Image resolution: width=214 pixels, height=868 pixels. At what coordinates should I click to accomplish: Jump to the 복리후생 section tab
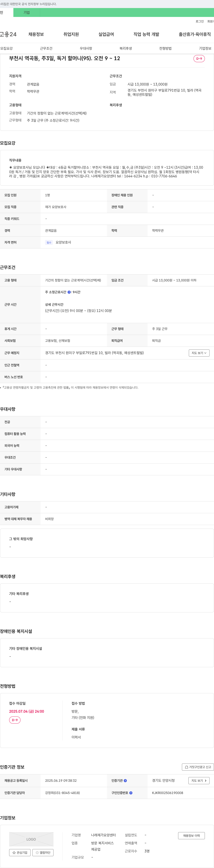(x=126, y=49)
